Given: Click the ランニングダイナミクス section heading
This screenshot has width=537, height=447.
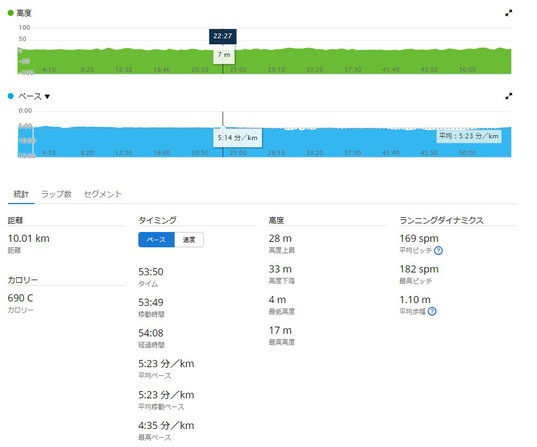Looking at the screenshot, I should click(441, 220).
